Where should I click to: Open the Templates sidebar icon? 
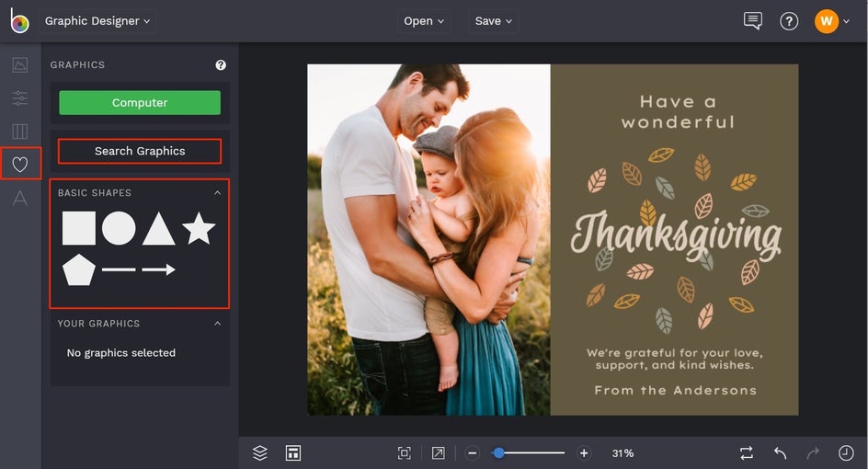click(x=19, y=132)
